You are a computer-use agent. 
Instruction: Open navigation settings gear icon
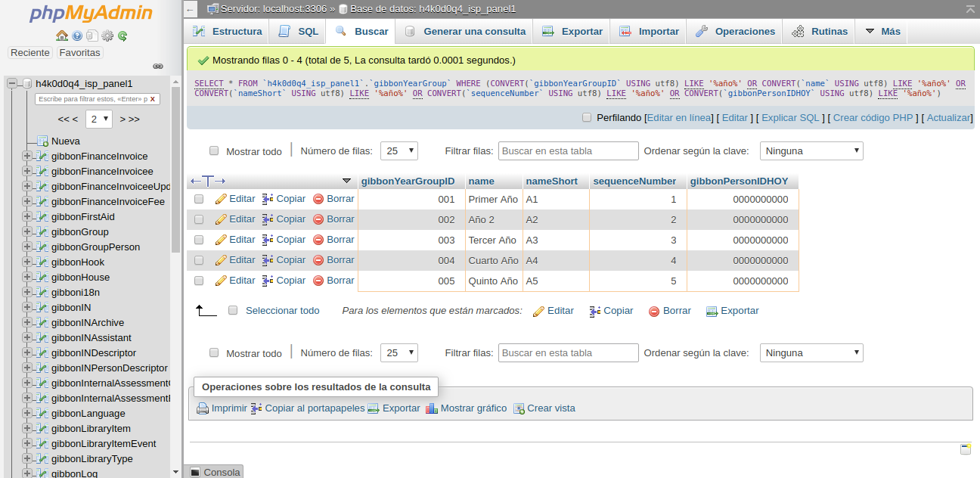tap(107, 36)
